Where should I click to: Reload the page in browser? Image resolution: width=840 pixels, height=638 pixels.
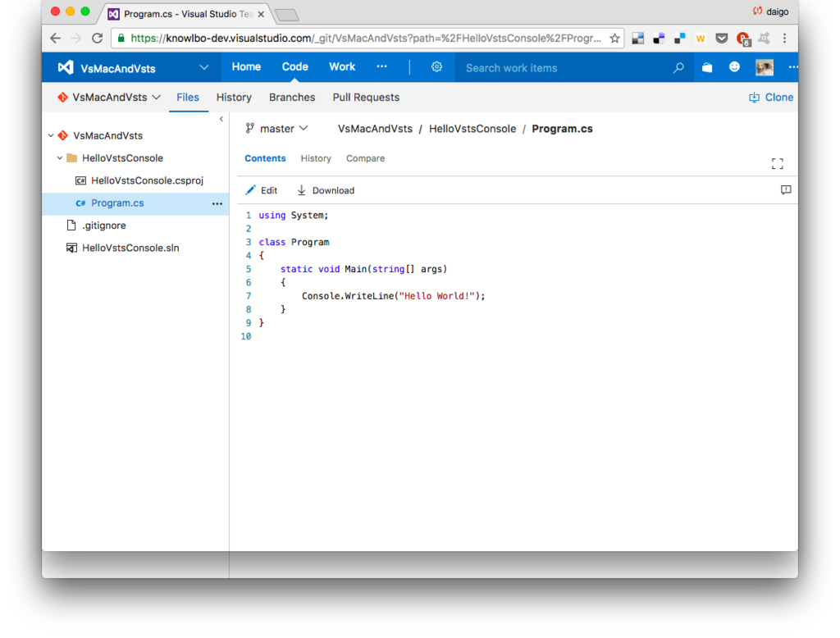(x=97, y=38)
